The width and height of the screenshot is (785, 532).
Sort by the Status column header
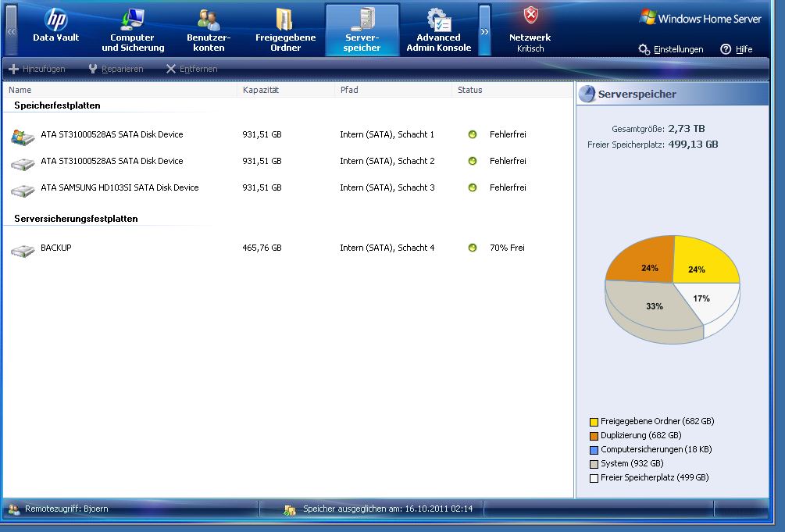pyautogui.click(x=512, y=90)
